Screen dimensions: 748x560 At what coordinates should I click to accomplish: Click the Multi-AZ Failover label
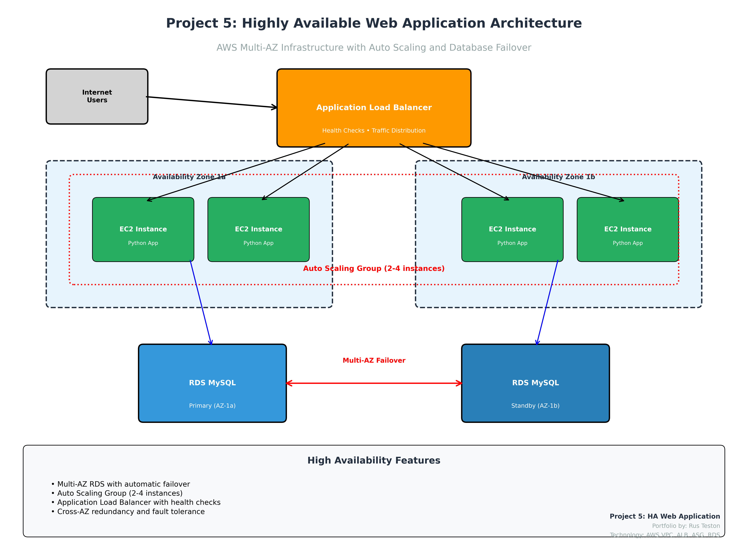pos(374,360)
